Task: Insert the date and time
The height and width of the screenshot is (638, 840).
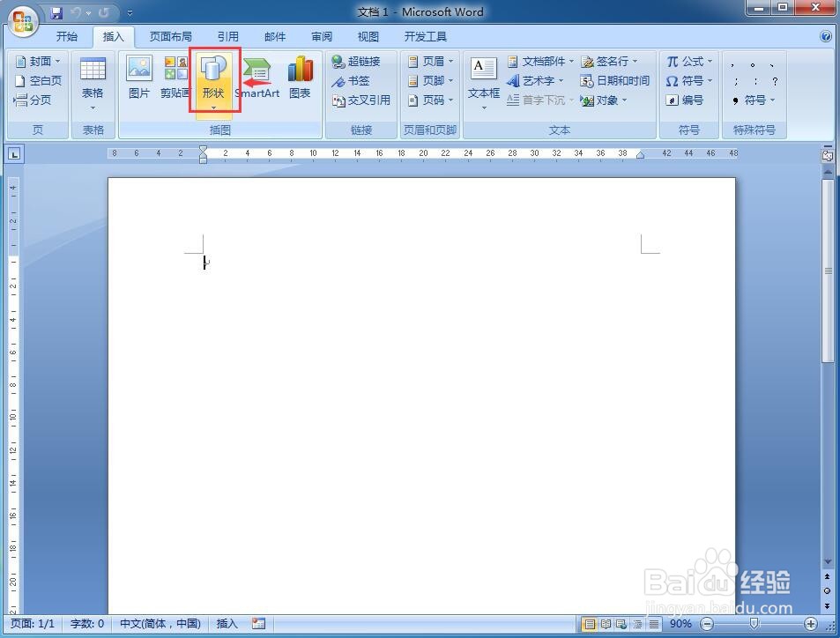Action: [618, 80]
